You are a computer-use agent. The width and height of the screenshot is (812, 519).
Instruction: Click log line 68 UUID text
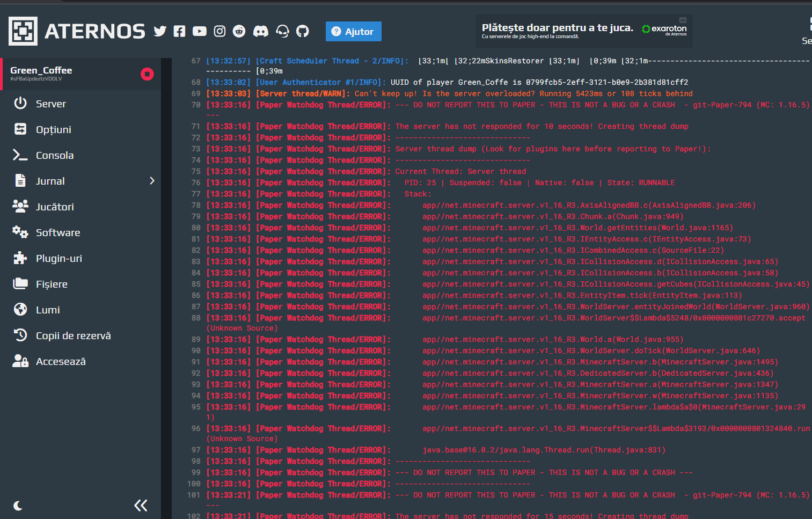point(539,82)
